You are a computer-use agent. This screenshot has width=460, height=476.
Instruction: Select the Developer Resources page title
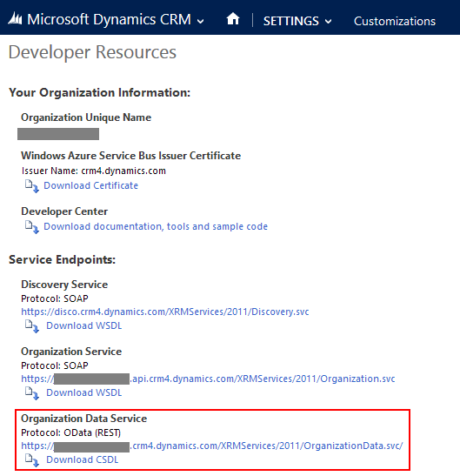click(92, 52)
